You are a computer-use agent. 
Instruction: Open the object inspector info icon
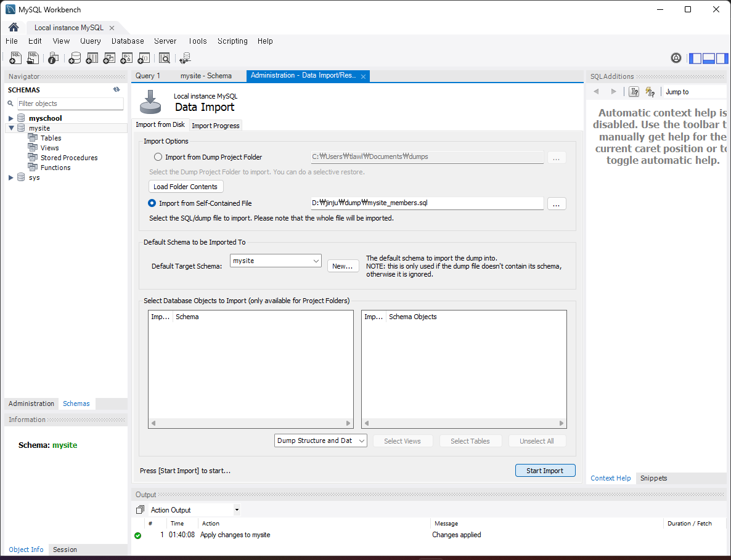tap(53, 58)
